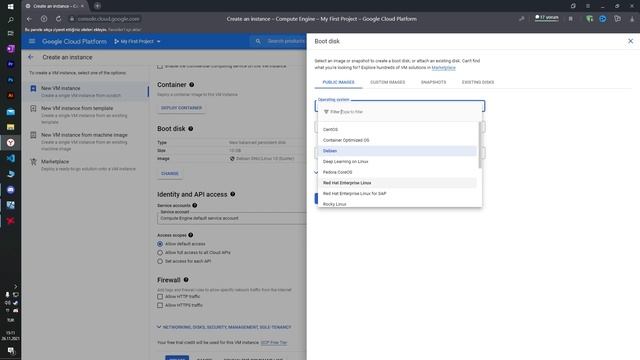Open File Explorer from the taskbar

tap(11, 127)
